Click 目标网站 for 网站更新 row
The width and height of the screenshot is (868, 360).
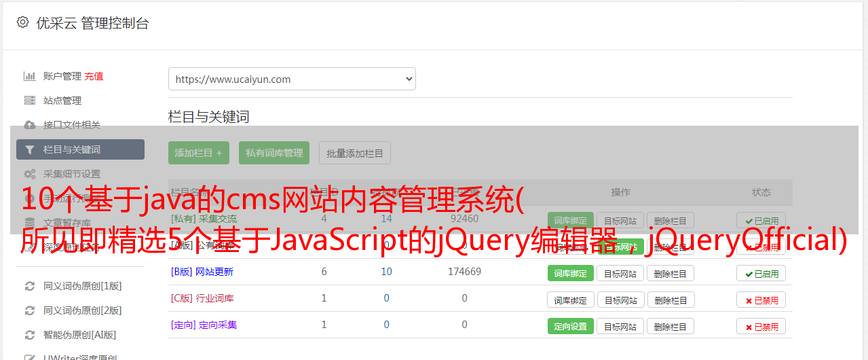point(620,273)
